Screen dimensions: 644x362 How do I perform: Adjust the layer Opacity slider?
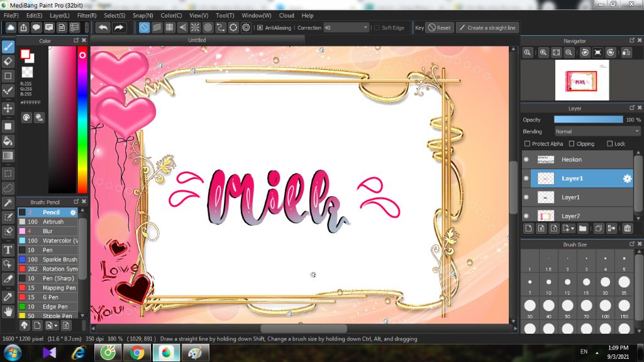tap(588, 119)
